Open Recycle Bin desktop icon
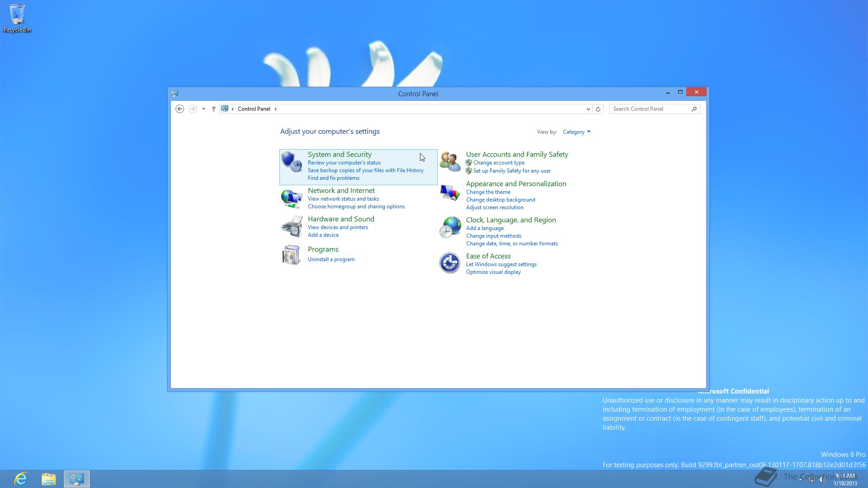The width and height of the screenshot is (868, 488). (17, 19)
